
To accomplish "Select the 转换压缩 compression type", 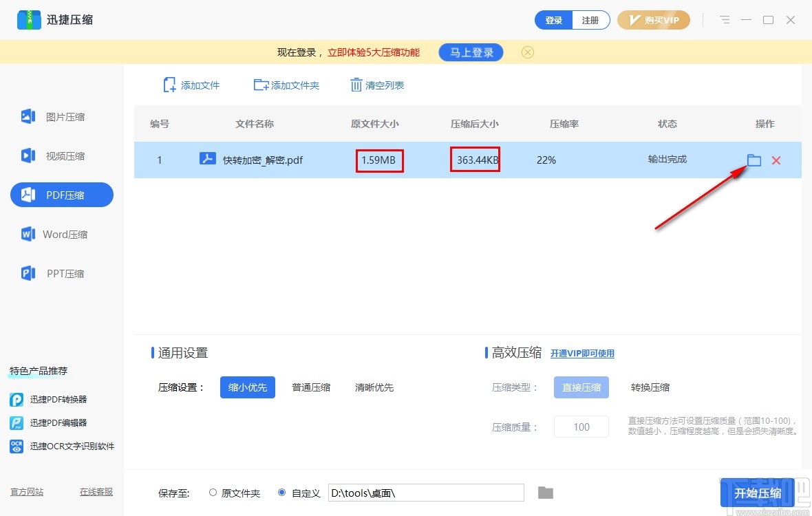I will [x=650, y=387].
